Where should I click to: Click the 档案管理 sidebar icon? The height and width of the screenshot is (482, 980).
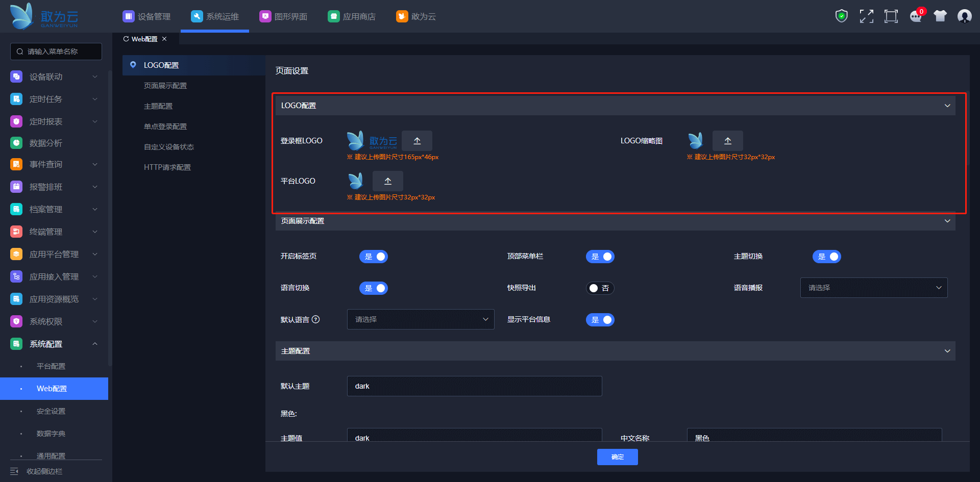coord(16,209)
